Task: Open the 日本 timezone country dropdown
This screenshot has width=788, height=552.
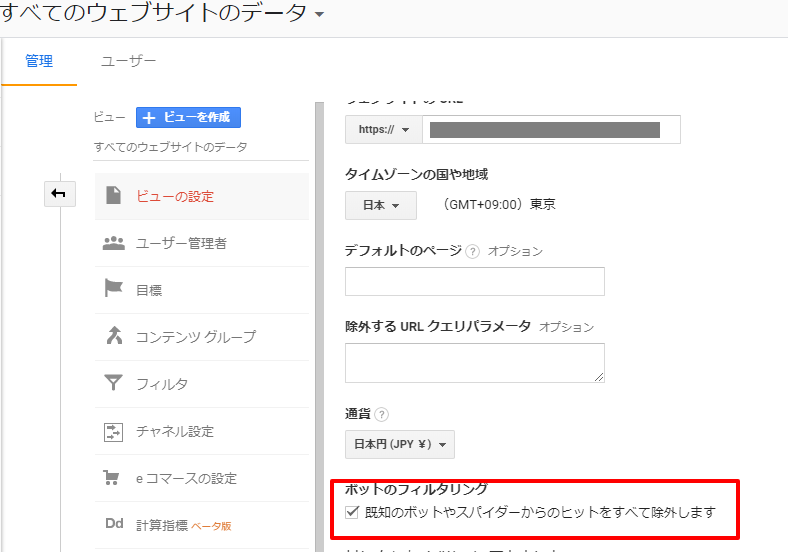Action: pos(380,205)
